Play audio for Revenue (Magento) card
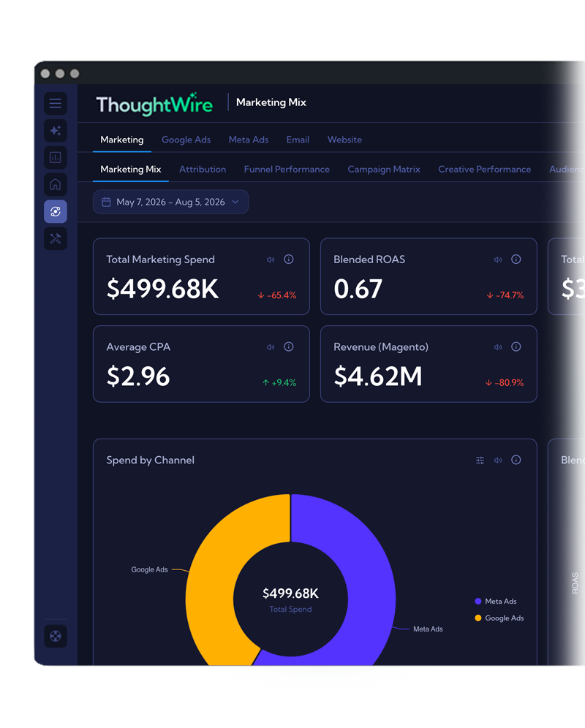585x728 pixels. (x=498, y=346)
